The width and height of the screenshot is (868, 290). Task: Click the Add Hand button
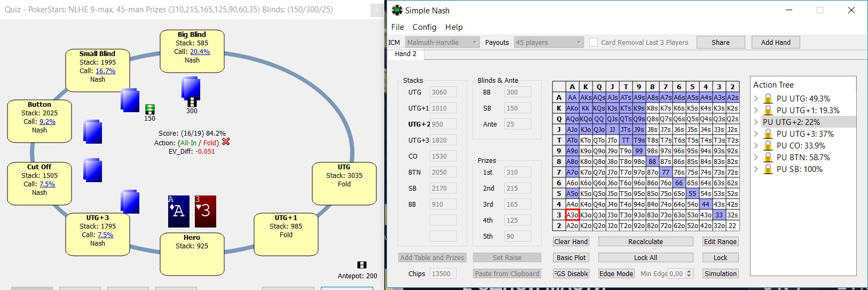[776, 42]
